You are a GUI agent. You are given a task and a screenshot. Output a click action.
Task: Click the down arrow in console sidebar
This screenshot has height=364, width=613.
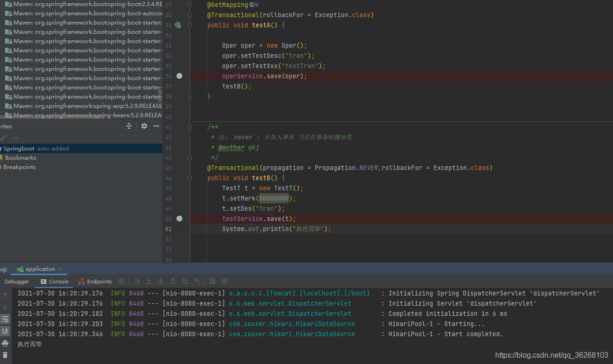[x=5, y=307]
